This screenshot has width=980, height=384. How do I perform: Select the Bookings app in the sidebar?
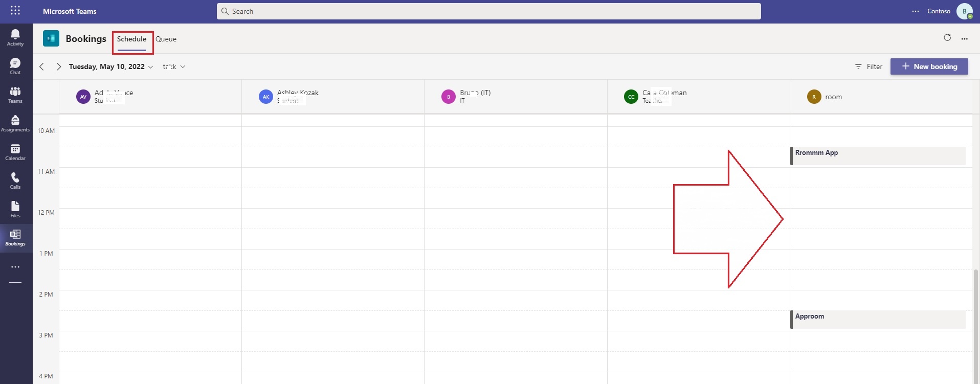click(15, 238)
